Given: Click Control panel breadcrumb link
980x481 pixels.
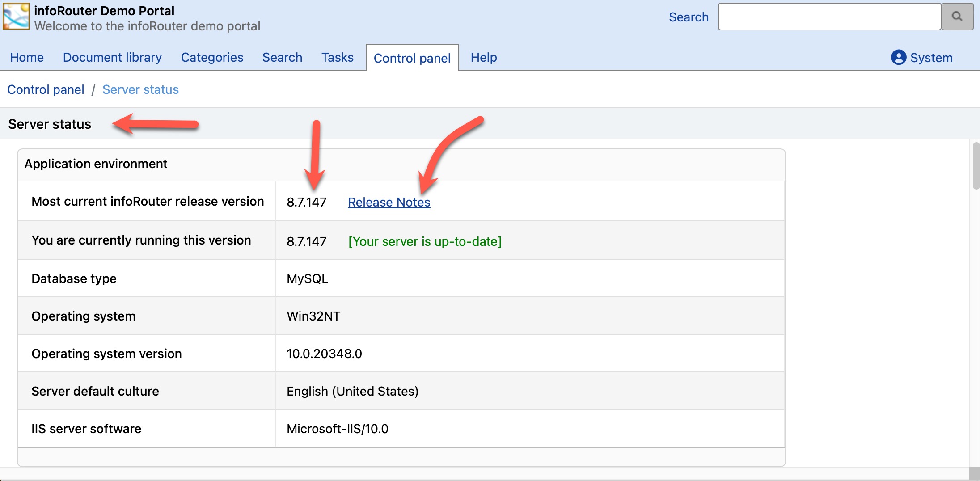Looking at the screenshot, I should 46,89.
